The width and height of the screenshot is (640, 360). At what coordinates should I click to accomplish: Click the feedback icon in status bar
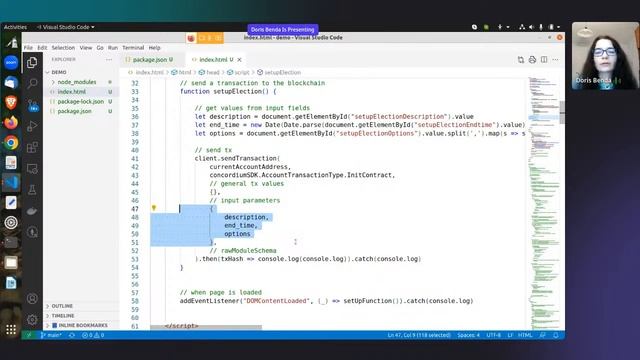pos(542,335)
